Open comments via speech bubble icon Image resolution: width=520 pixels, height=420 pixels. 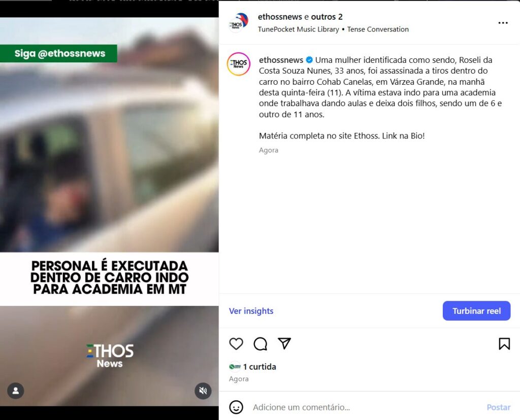[x=261, y=343]
